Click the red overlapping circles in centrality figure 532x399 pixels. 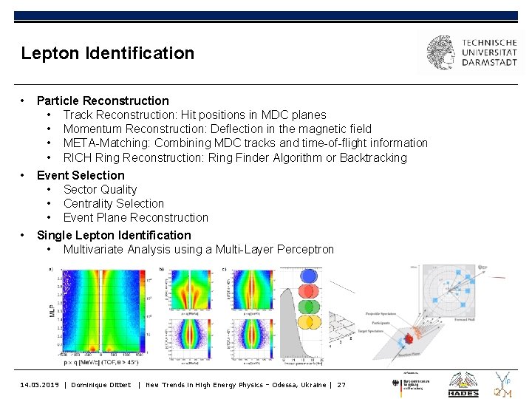tap(308, 291)
